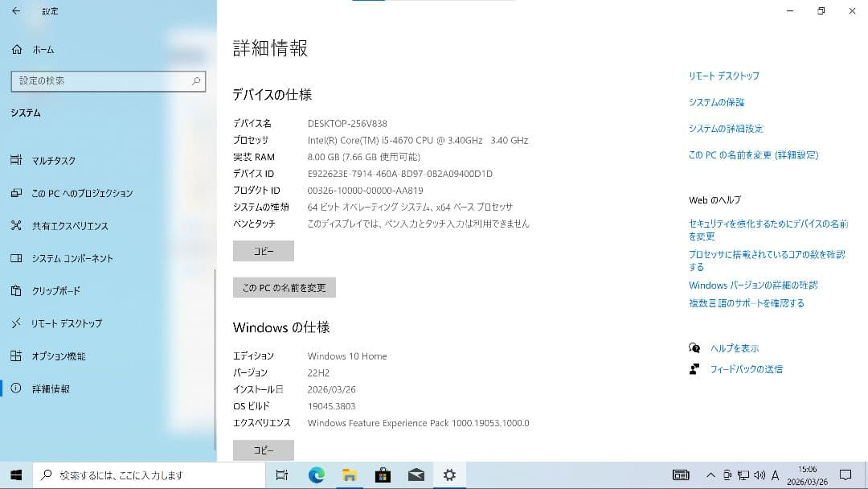Click Settings gear in taskbar
The image size is (868, 489).
click(x=449, y=475)
